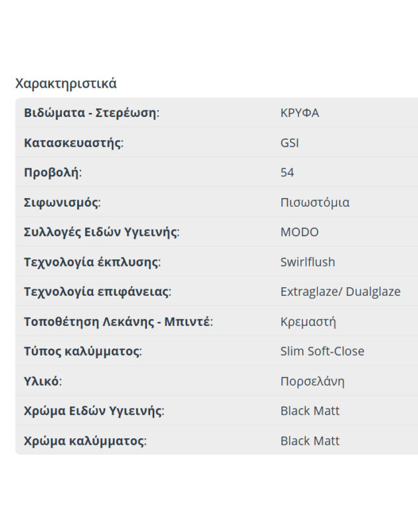The width and height of the screenshot is (418, 532).
Task: Select the Πορσελάνη material value
Action: [x=312, y=382]
